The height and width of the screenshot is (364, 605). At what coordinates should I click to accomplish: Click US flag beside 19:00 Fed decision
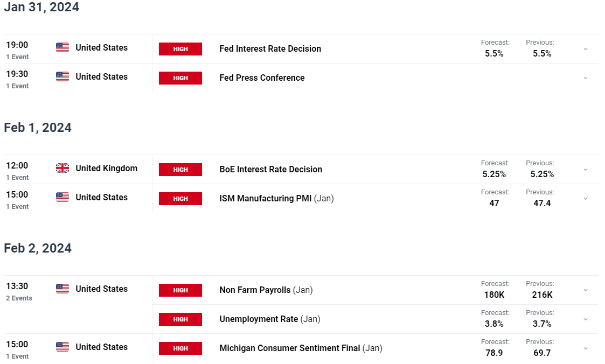pos(62,47)
